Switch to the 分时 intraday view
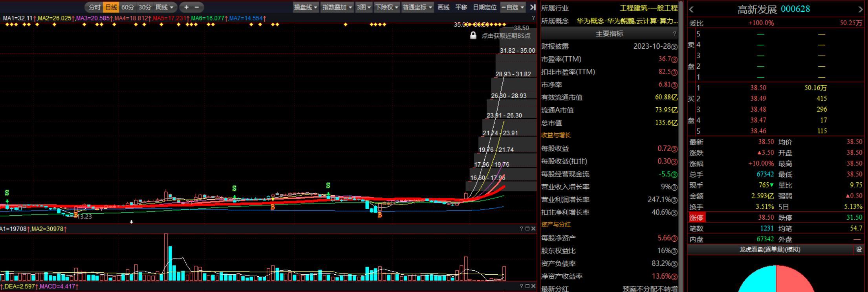Viewport: 868px width, 292px height. [94, 7]
